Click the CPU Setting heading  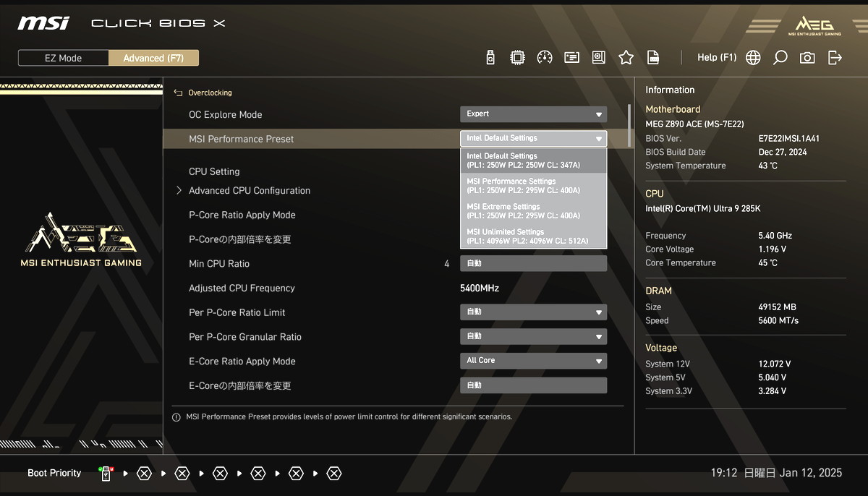point(214,172)
